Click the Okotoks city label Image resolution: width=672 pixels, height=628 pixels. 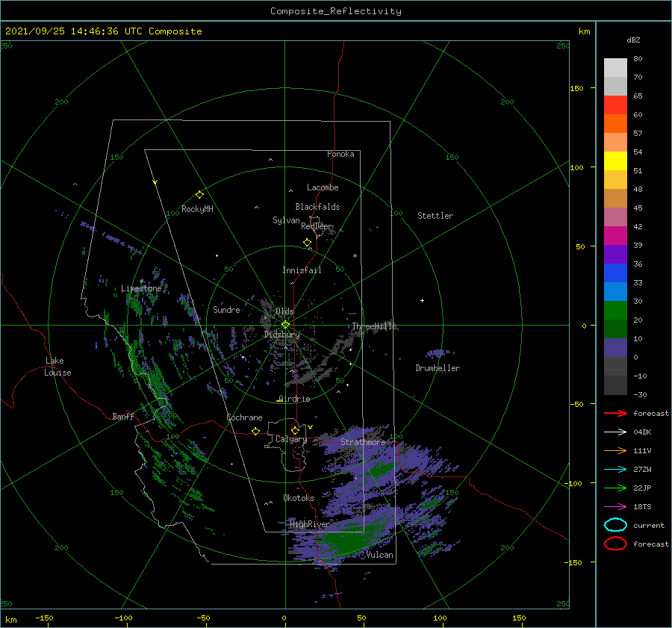[x=299, y=498]
